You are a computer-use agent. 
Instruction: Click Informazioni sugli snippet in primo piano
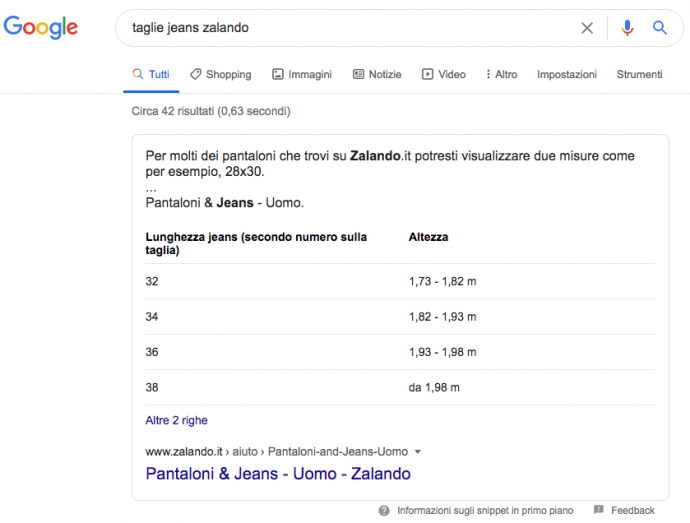pos(485,510)
